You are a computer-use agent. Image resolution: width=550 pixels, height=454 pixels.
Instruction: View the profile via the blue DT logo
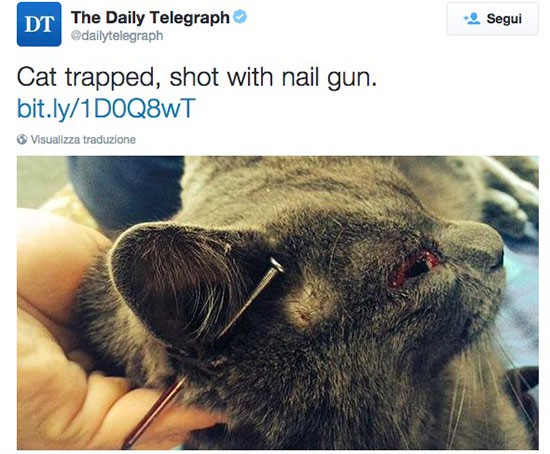coord(39,24)
